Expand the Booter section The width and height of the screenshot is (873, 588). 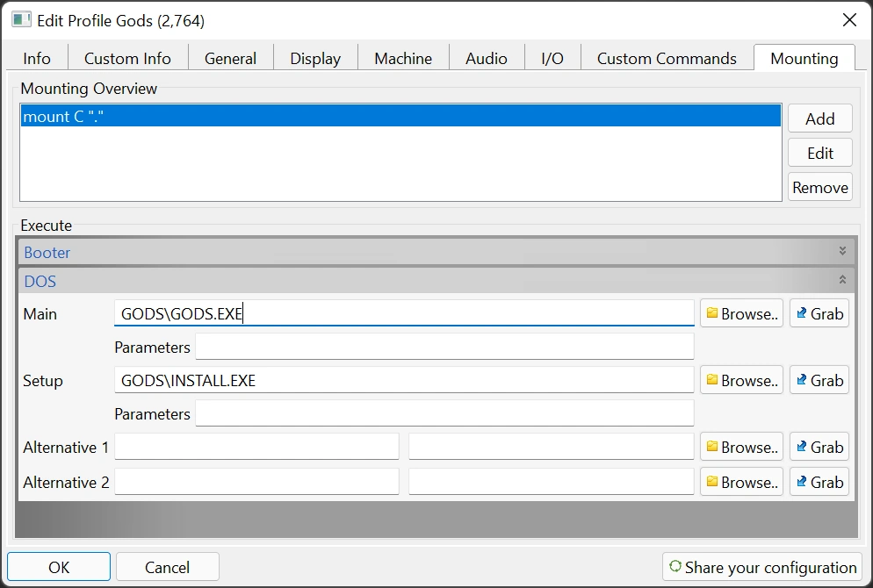pos(841,252)
